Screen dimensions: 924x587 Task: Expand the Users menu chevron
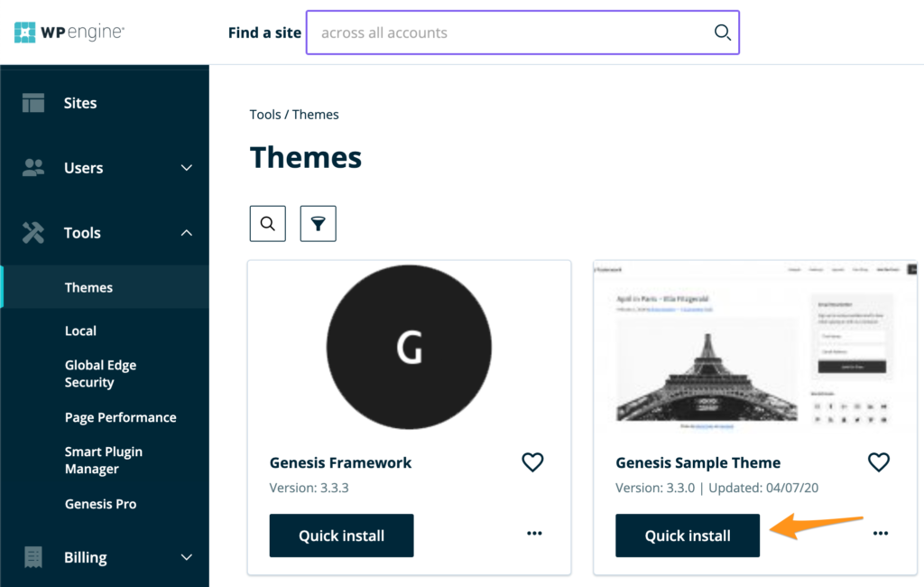[x=187, y=168]
